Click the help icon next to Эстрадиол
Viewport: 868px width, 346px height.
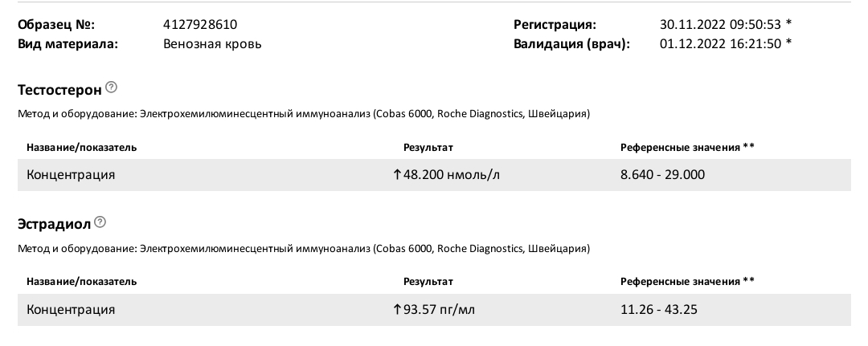point(100,222)
